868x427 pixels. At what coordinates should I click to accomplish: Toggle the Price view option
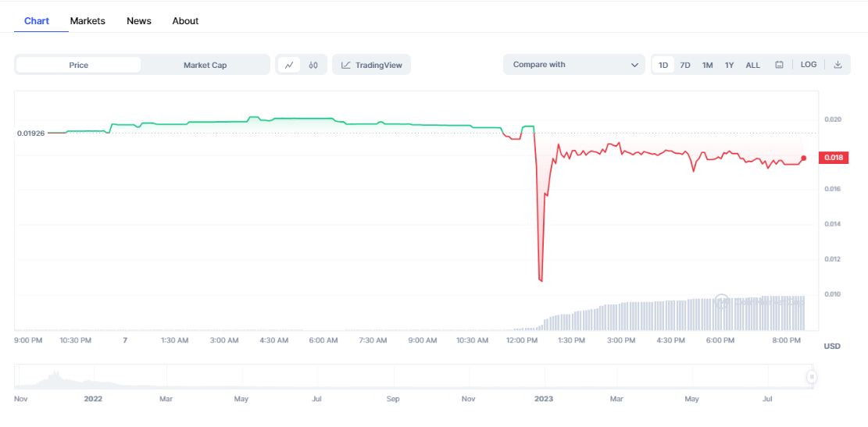(79, 65)
